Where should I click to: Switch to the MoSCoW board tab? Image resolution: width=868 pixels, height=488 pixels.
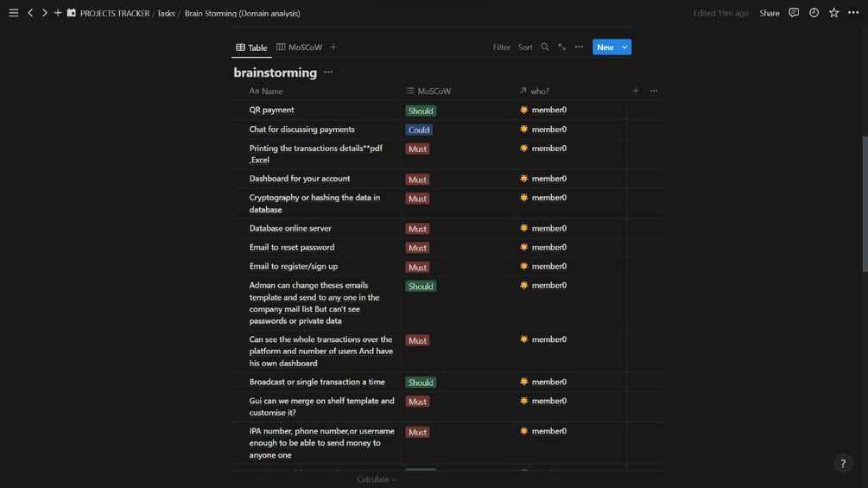pos(300,48)
